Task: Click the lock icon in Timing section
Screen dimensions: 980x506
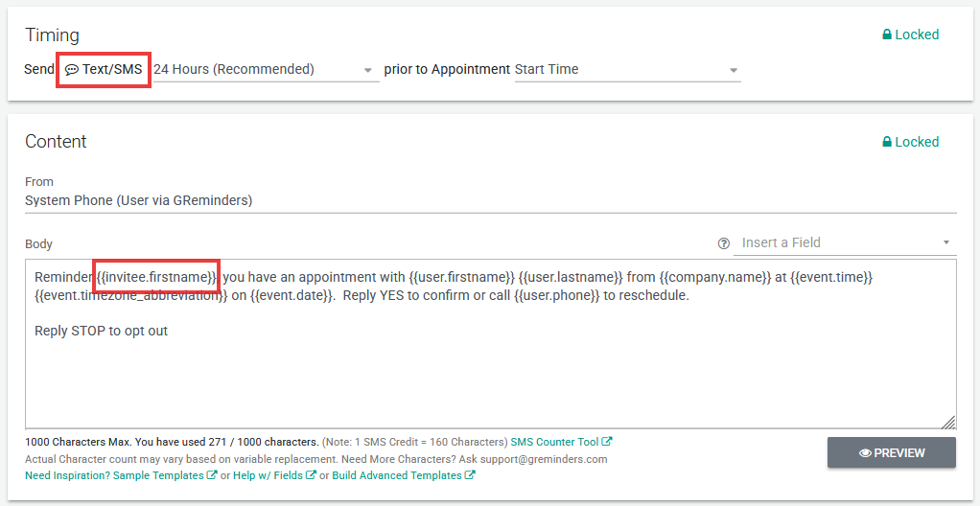Action: (887, 34)
